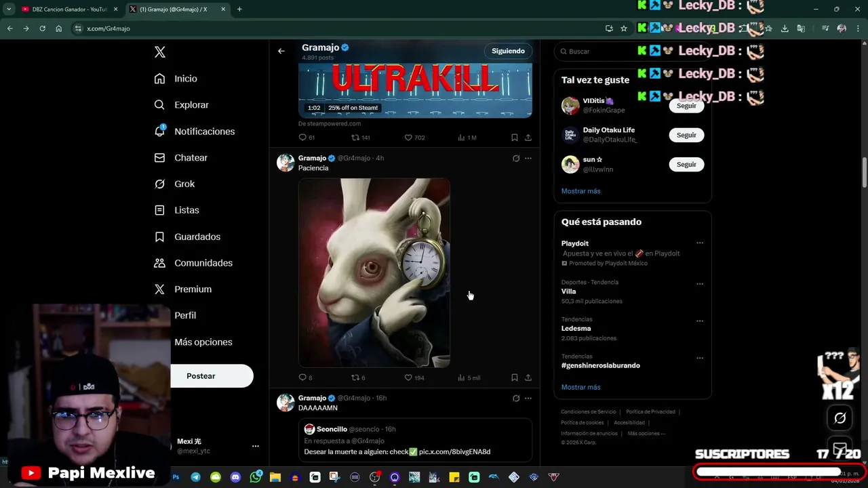The height and width of the screenshot is (488, 868).
Task: Open Más opciones menu
Action: [x=203, y=342]
